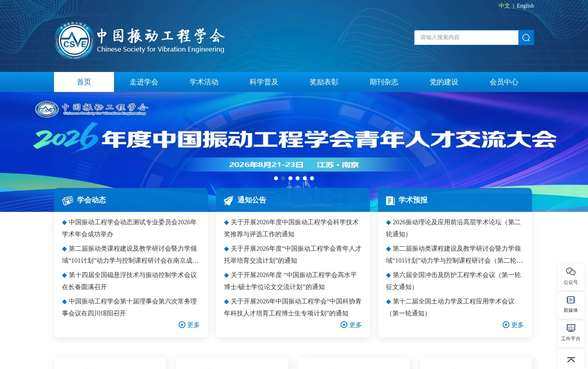This screenshot has width=588, height=369.
Task: Click the plus icon beside 学术预报 更多
Action: point(506,325)
